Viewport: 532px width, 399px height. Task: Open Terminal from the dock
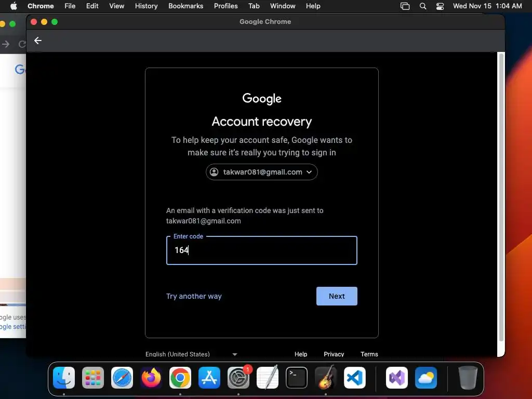coord(297,378)
